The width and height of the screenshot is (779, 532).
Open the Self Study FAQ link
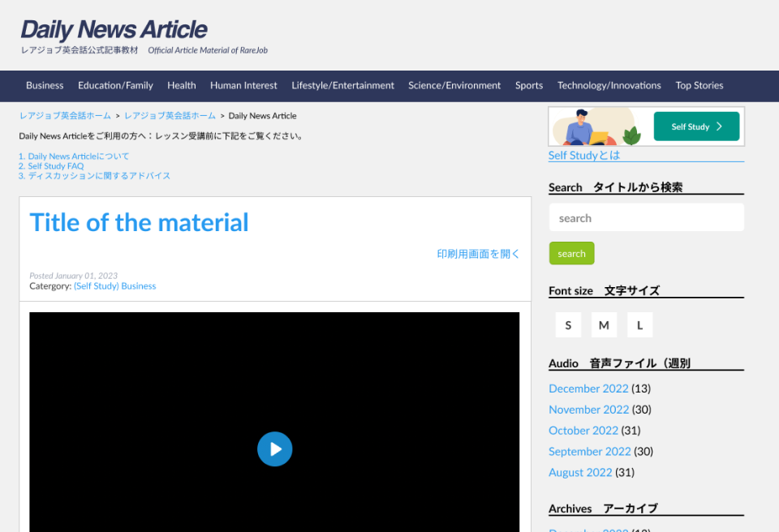pos(56,166)
